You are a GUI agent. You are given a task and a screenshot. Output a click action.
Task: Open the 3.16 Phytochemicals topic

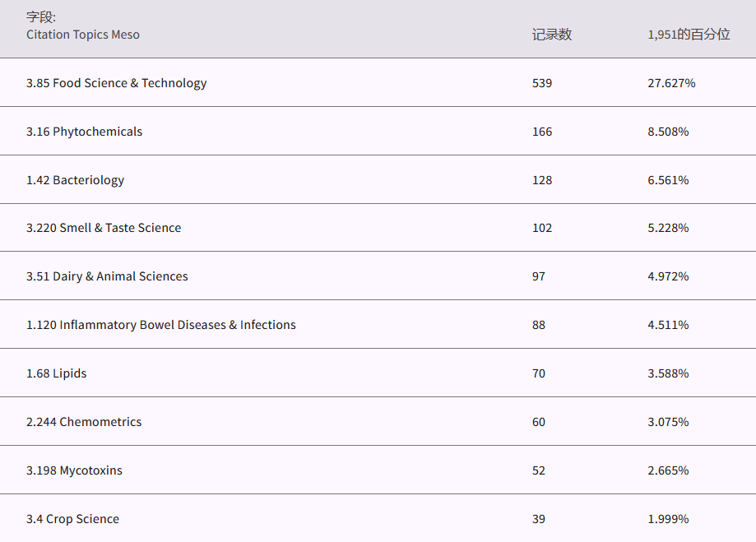tap(84, 132)
